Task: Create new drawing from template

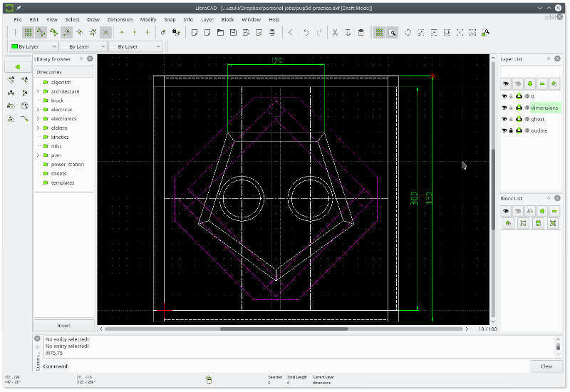Action: (x=207, y=33)
